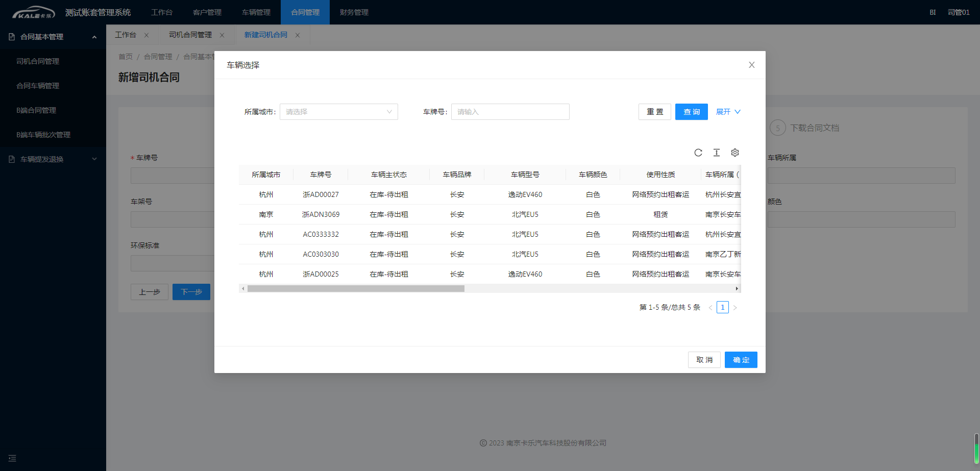Viewport: 980px width, 471px height.
Task: Close the 司机合同管理 tab with its X
Action: [x=222, y=35]
